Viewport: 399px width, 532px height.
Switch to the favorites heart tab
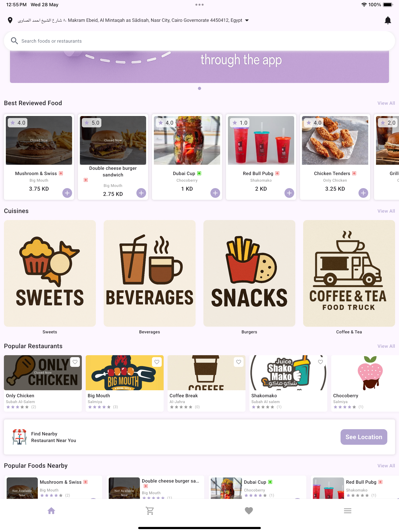[249, 511]
